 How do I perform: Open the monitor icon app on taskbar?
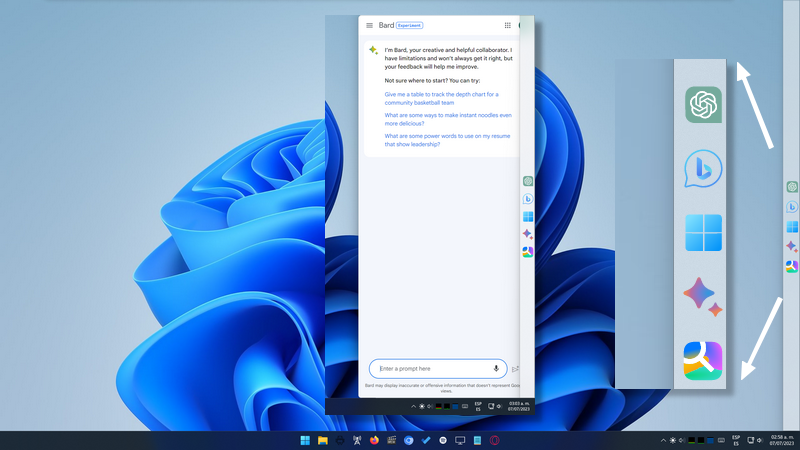tap(460, 440)
